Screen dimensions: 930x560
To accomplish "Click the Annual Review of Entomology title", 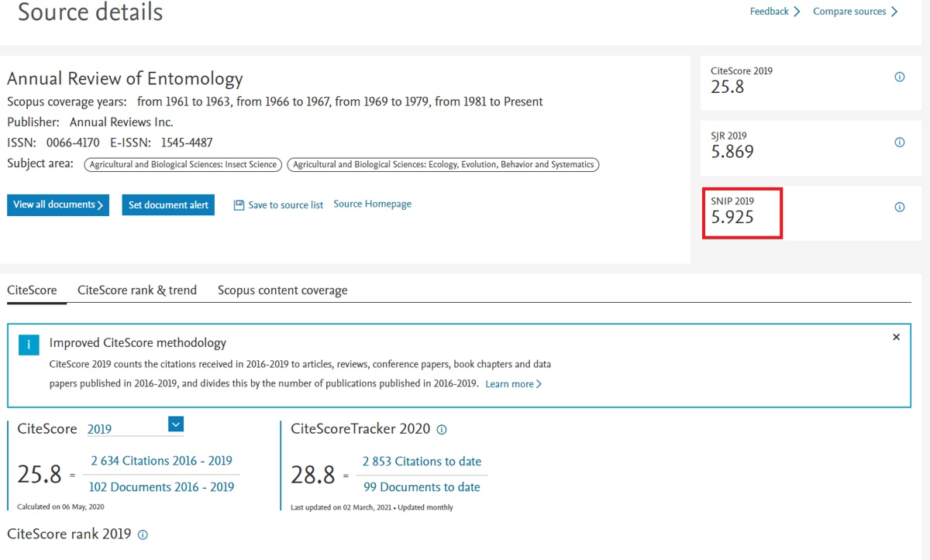I will point(125,78).
